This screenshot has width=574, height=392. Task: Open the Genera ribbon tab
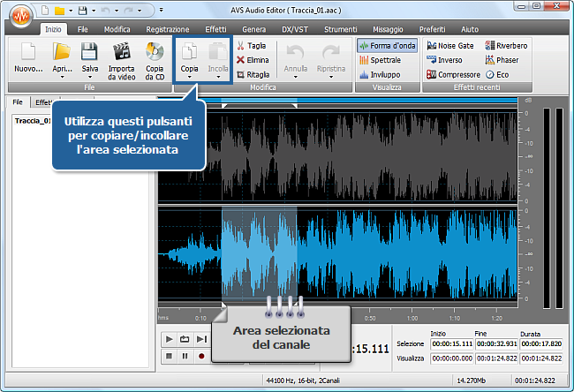[253, 29]
